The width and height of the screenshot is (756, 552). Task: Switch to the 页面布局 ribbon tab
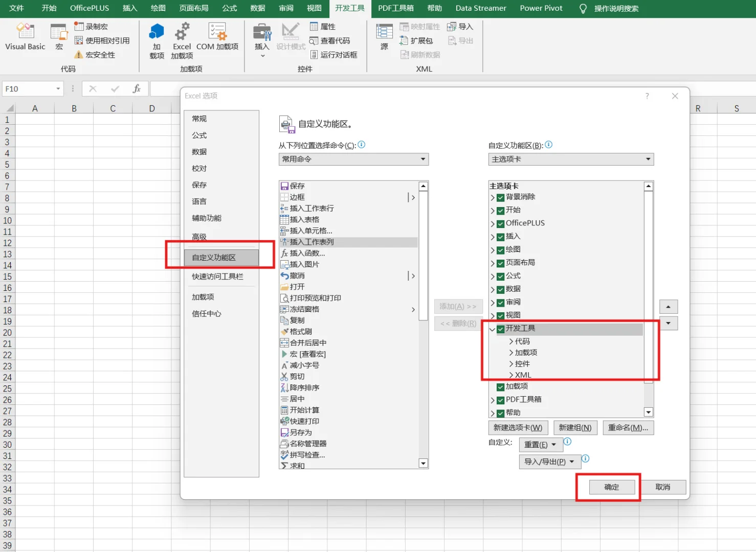[x=194, y=8]
